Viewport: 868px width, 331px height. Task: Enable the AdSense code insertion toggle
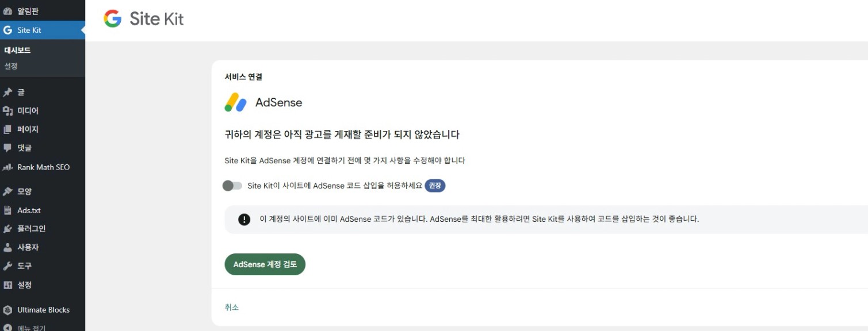click(232, 186)
